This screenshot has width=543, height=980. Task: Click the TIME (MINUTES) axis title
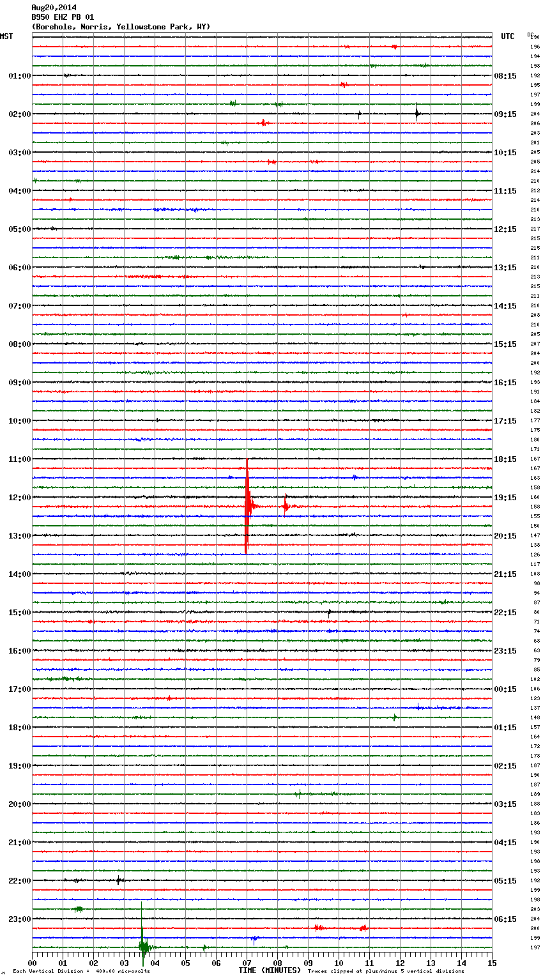point(270,970)
